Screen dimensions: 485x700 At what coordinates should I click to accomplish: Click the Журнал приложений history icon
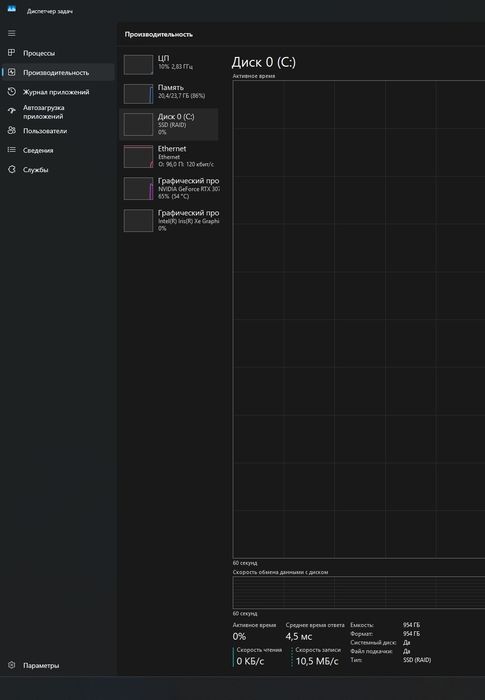(12, 92)
